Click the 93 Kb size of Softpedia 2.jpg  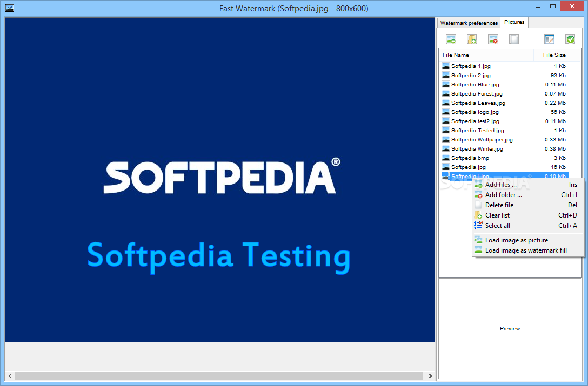point(558,76)
